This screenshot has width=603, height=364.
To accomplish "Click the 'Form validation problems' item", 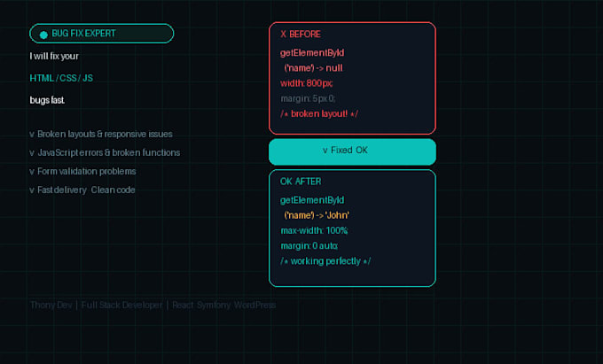I will pos(82,171).
